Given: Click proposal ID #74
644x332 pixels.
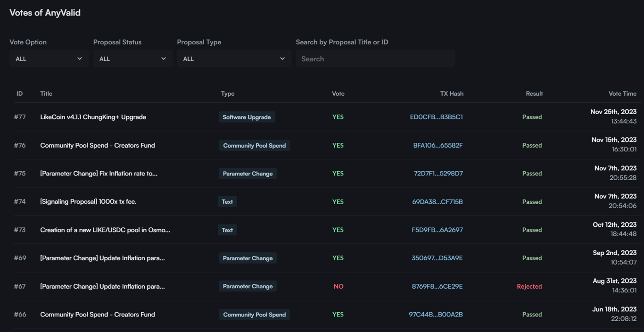Looking at the screenshot, I should point(20,202).
